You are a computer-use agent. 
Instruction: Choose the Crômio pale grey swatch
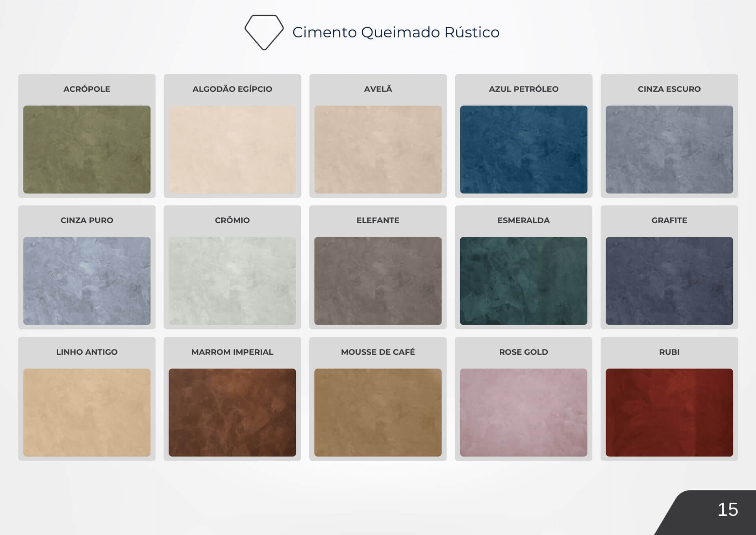point(232,281)
